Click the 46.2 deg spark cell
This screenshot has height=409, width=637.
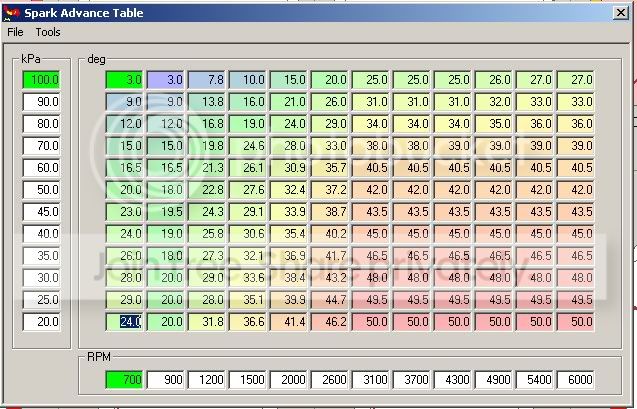coord(329,322)
